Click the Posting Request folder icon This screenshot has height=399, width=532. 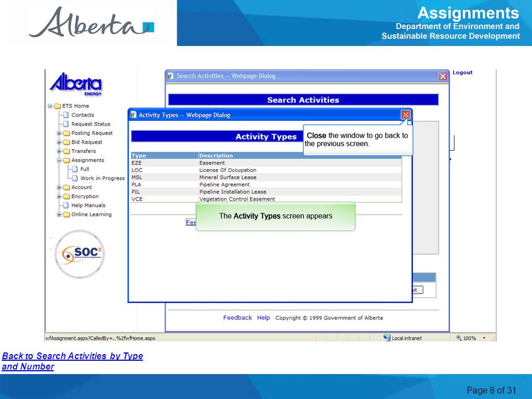point(66,133)
